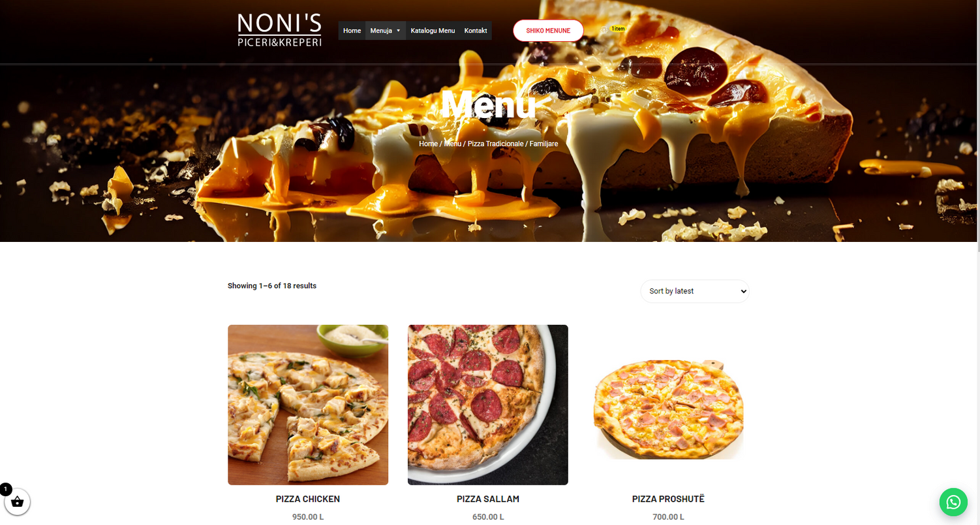Follow the Home breadcrumb link
Screen dimensions: 980x525
point(428,143)
